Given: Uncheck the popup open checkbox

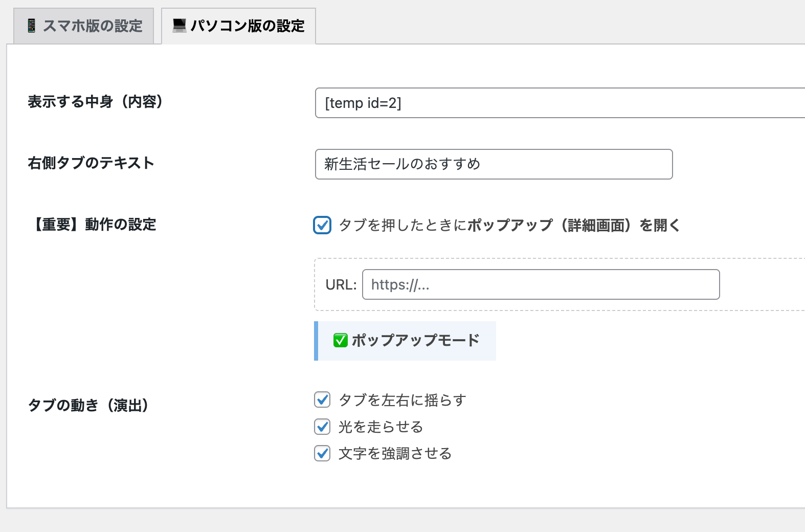Looking at the screenshot, I should [322, 225].
